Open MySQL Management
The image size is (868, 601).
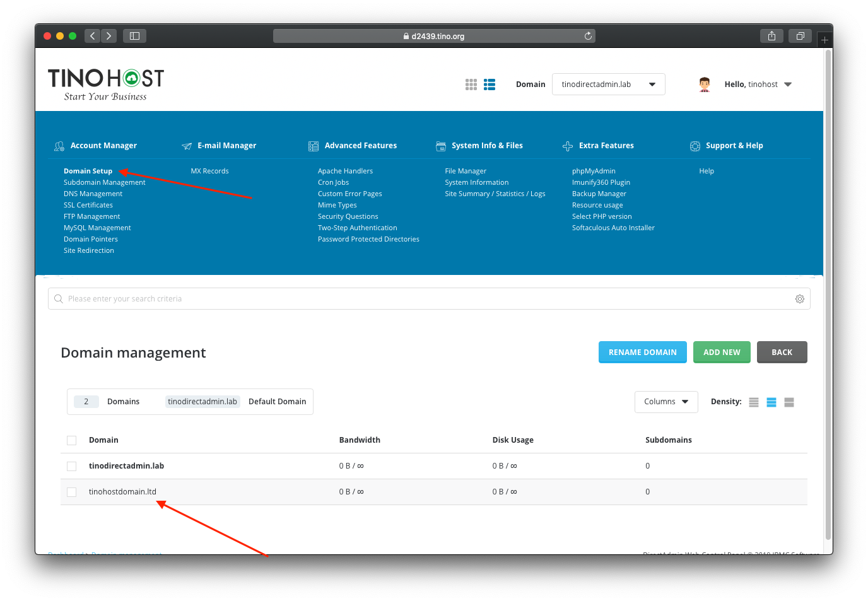(x=97, y=228)
